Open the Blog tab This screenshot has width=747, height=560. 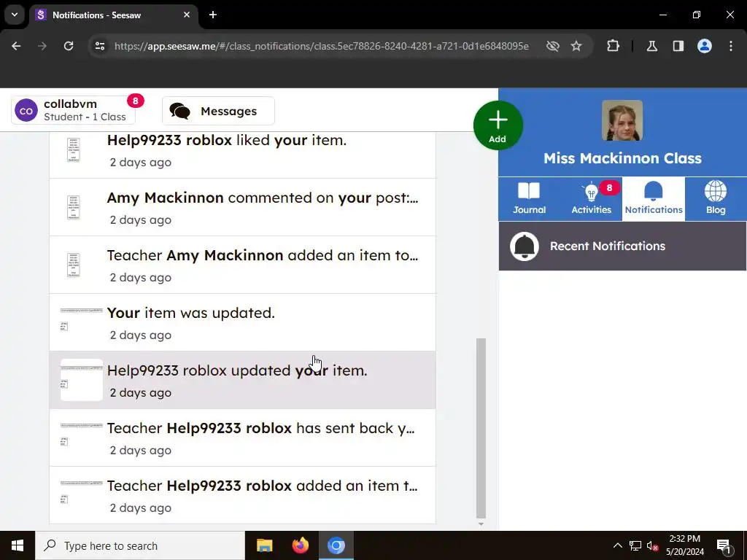(716, 198)
